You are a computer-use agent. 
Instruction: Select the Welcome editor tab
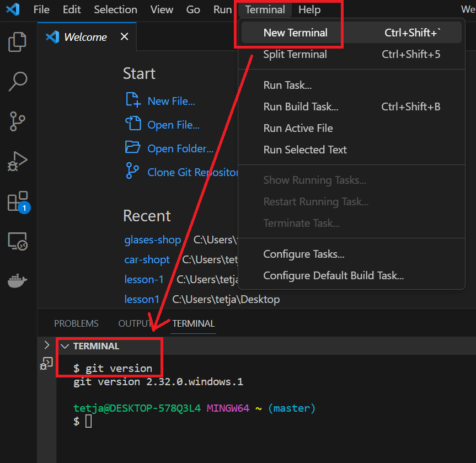tap(87, 37)
